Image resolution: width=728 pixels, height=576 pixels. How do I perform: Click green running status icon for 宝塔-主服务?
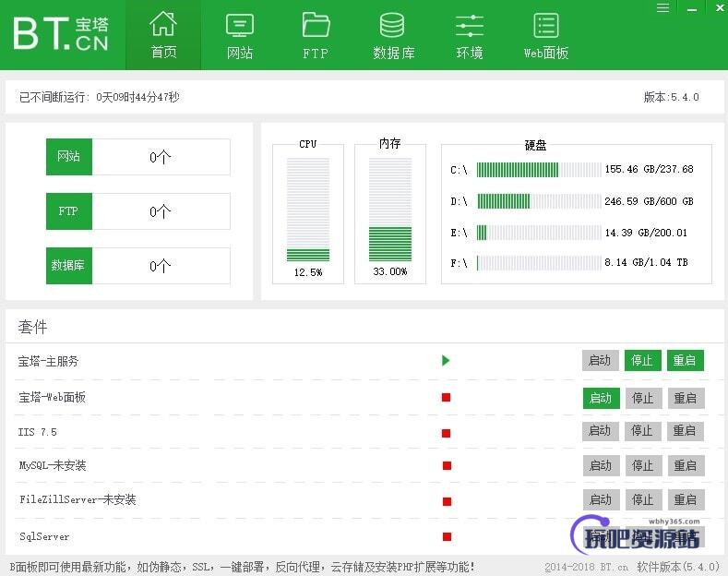tap(446, 361)
